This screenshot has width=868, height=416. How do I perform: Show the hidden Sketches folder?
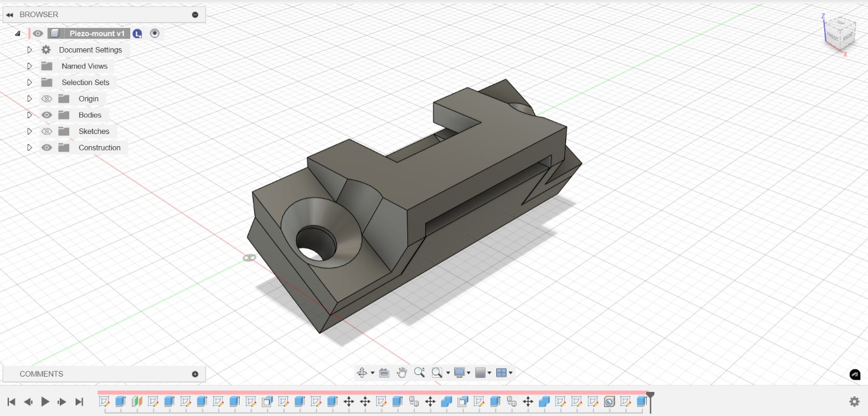coord(46,131)
